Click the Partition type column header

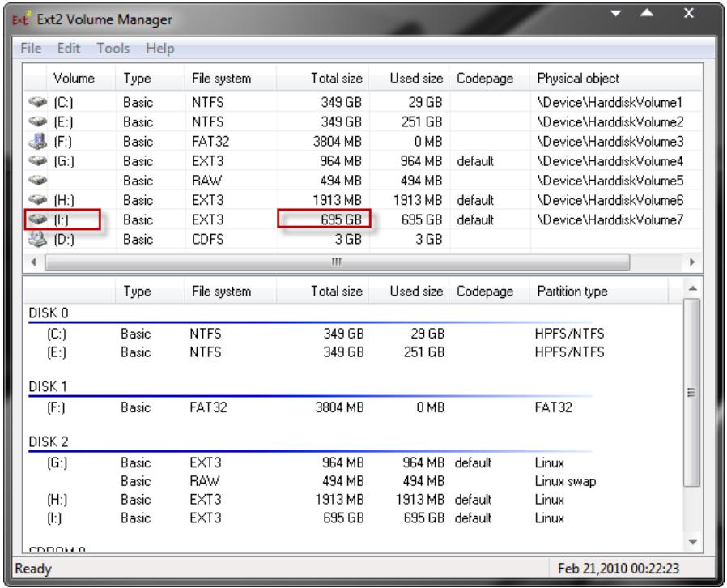tap(598, 292)
